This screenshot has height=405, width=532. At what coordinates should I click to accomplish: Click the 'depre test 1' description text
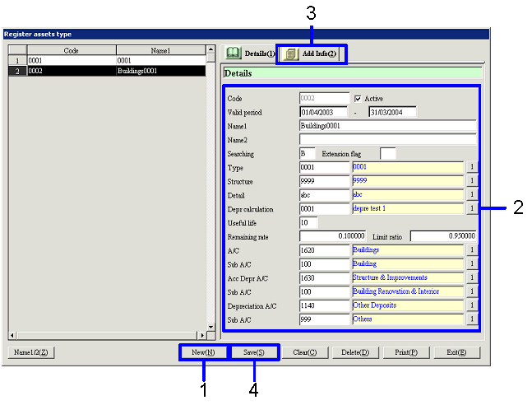point(369,208)
